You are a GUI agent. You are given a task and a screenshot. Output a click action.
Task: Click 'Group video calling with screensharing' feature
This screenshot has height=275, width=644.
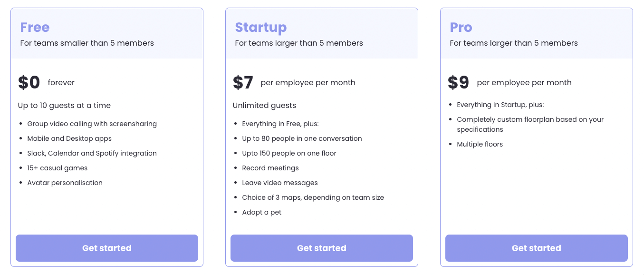tap(92, 124)
